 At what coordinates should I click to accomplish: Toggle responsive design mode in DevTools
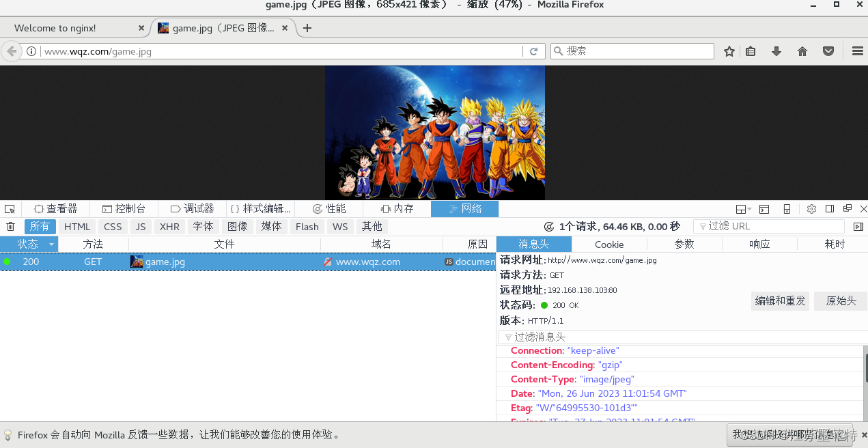(786, 208)
